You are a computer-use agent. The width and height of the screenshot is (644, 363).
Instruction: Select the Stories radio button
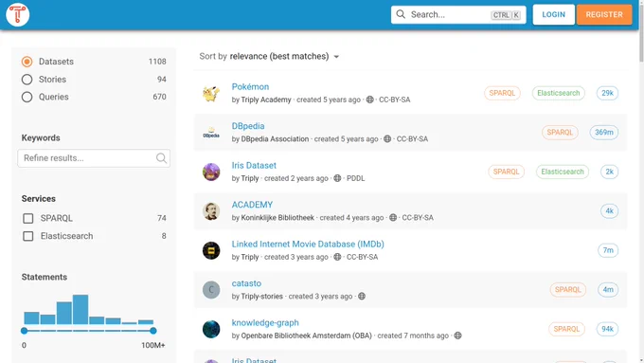[27, 80]
